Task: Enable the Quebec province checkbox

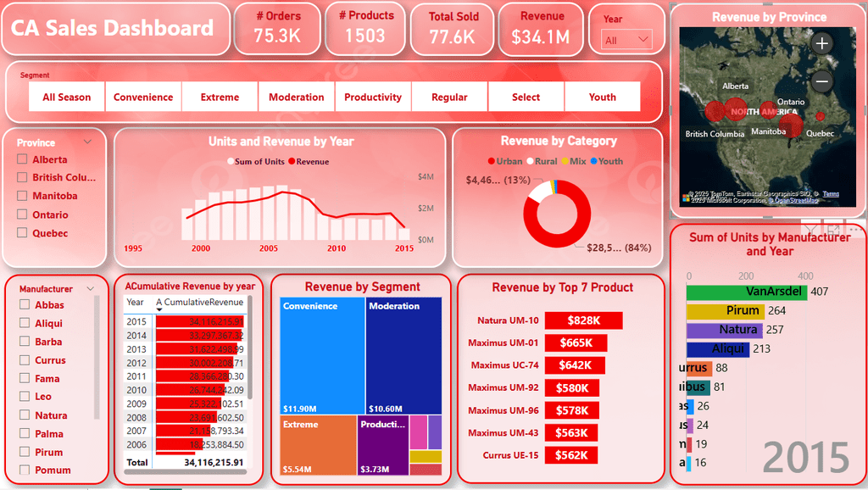Action: click(x=22, y=232)
